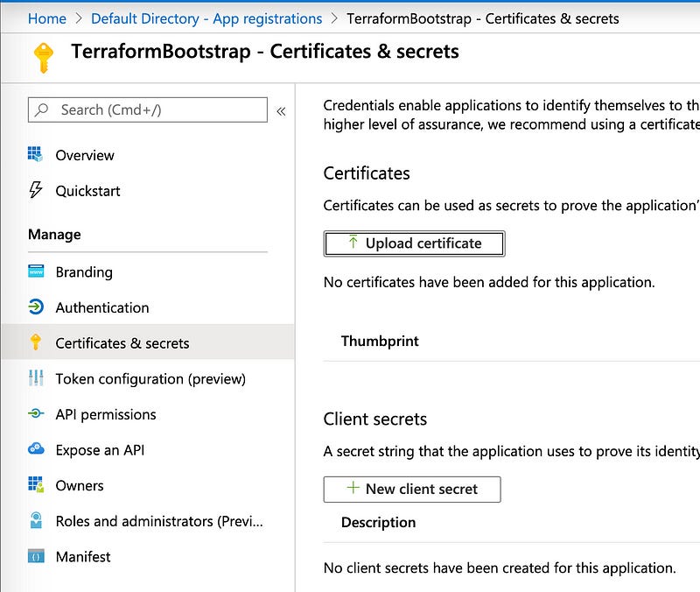Click the Overview grid icon

point(35,154)
